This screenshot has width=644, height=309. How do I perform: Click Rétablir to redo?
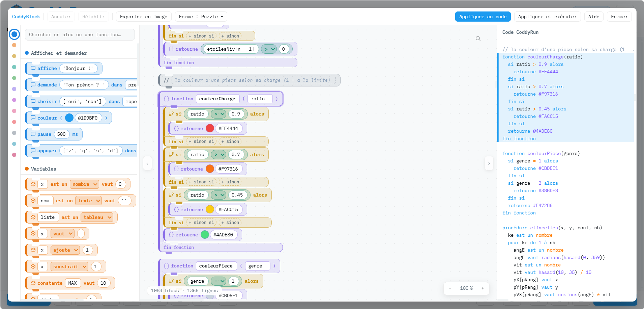[x=93, y=17]
